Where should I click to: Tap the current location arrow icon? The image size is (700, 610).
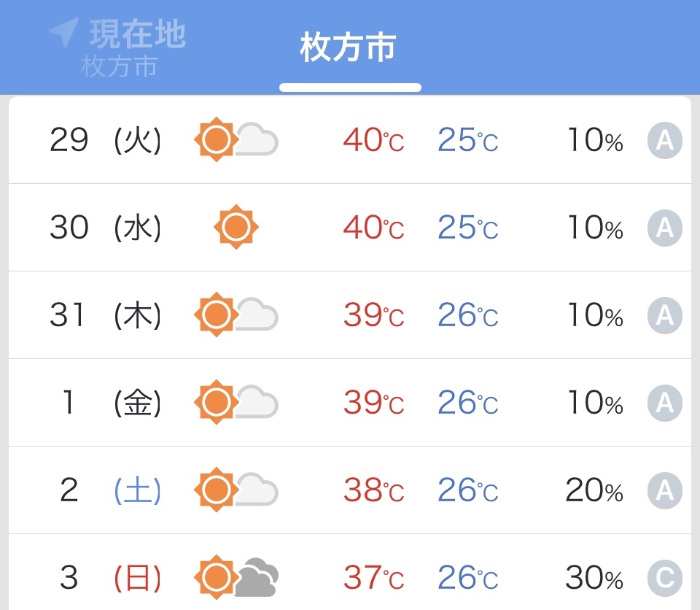pos(63,33)
